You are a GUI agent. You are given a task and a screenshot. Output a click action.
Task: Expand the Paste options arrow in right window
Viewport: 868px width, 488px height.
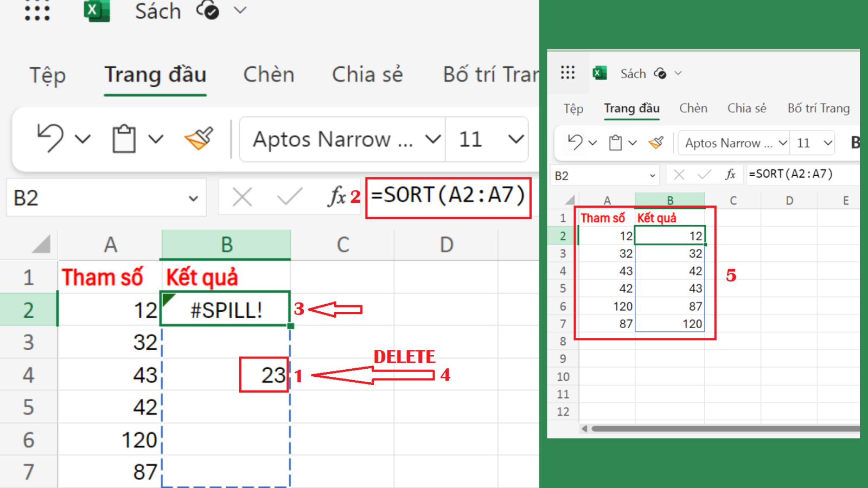[x=633, y=143]
